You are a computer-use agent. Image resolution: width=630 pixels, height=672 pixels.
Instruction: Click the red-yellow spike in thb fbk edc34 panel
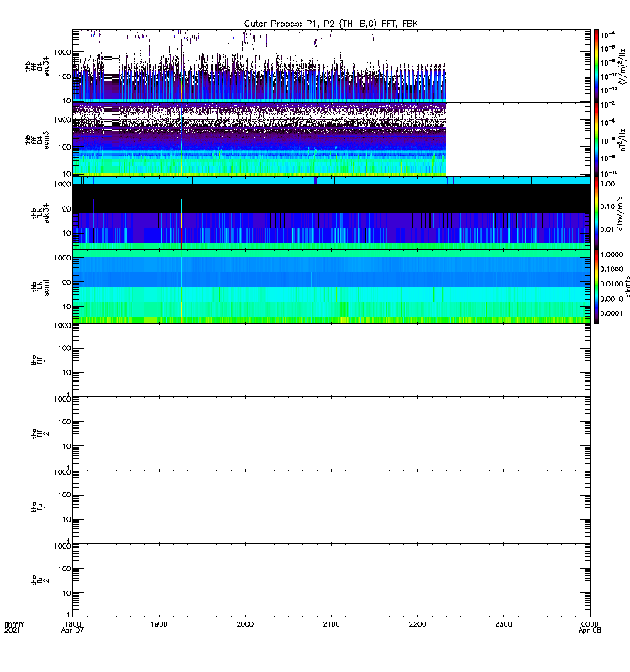click(x=181, y=232)
